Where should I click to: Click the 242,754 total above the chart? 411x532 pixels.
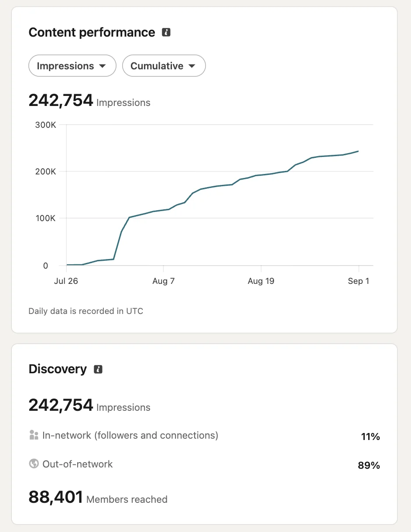61,100
